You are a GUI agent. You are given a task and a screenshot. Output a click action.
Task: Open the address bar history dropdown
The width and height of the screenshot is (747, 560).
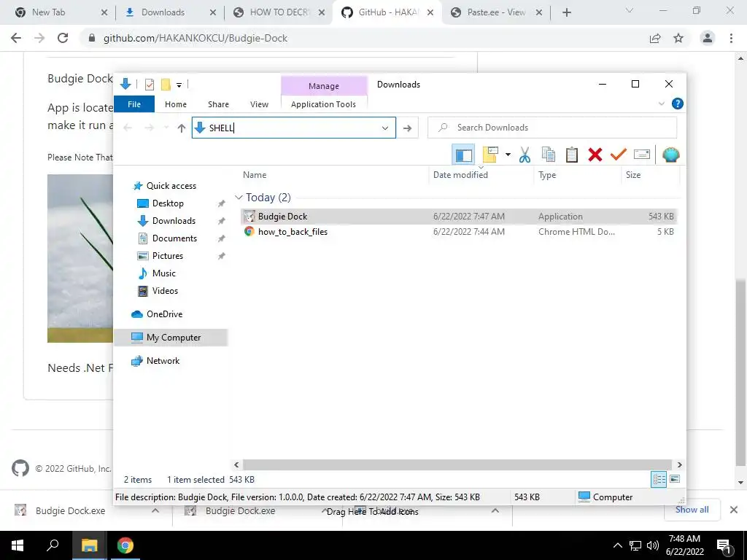[385, 128]
